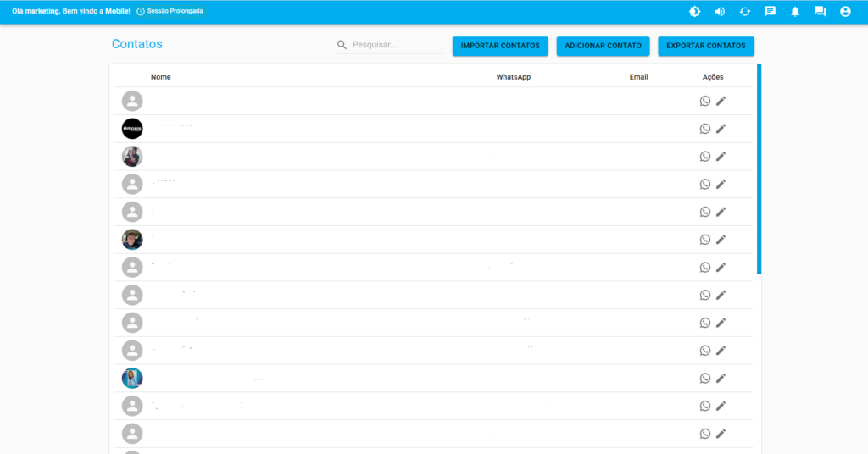Screen dimensions: 868x454
Task: Click the Nome column header
Action: 161,77
